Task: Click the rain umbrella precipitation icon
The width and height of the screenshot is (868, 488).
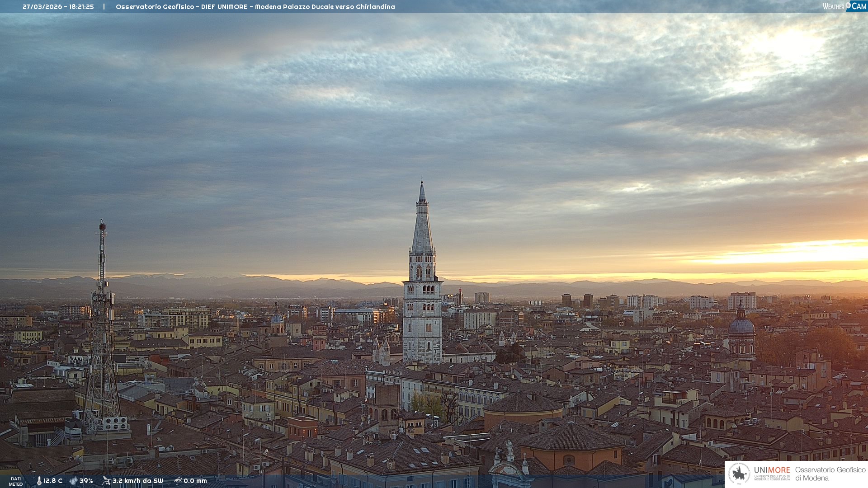Action: (x=178, y=481)
